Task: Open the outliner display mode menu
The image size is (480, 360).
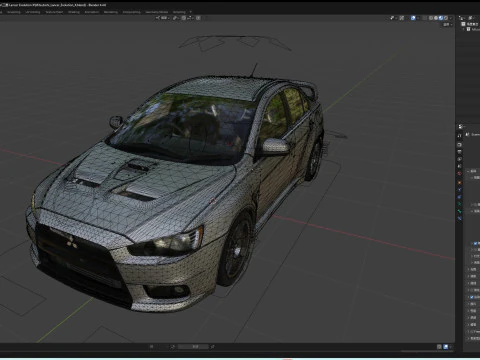Action: (x=462, y=18)
